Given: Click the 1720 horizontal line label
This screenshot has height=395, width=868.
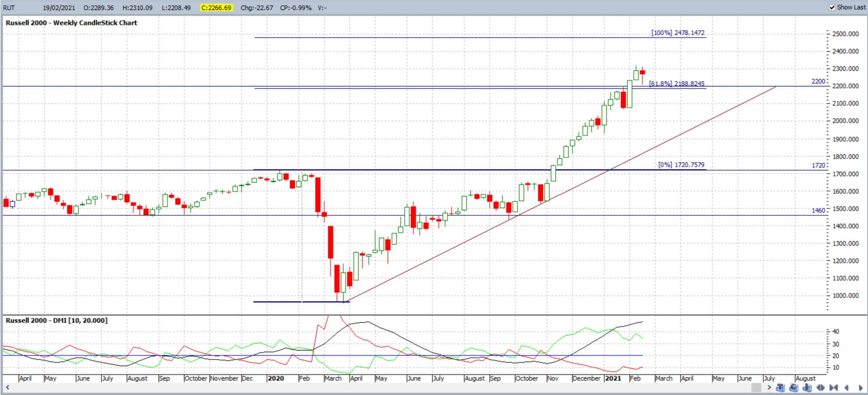Looking at the screenshot, I should (818, 165).
